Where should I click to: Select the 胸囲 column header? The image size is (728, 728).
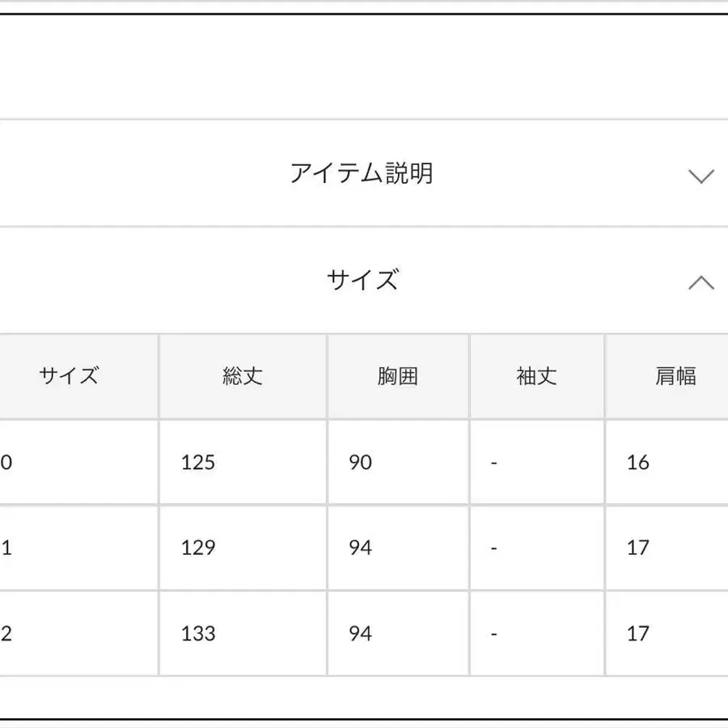(399, 375)
